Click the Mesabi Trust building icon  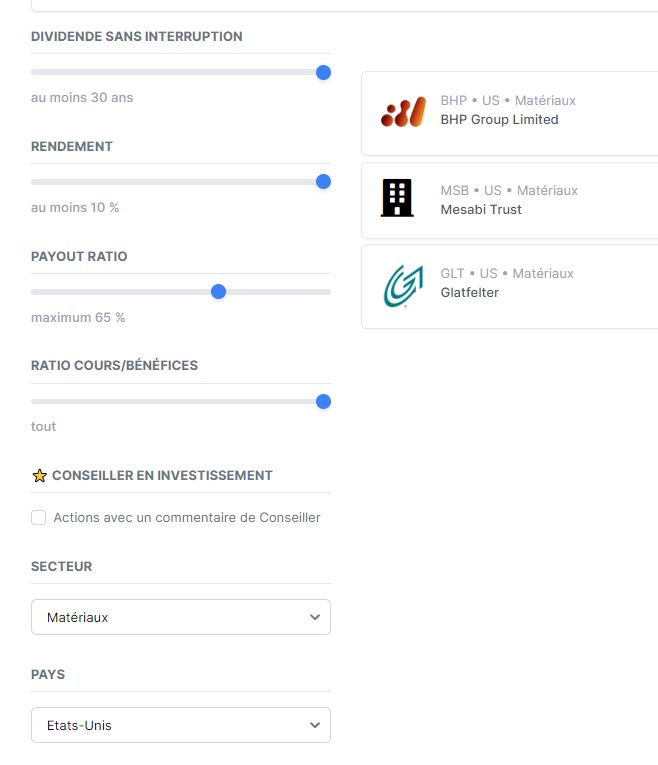[397, 199]
